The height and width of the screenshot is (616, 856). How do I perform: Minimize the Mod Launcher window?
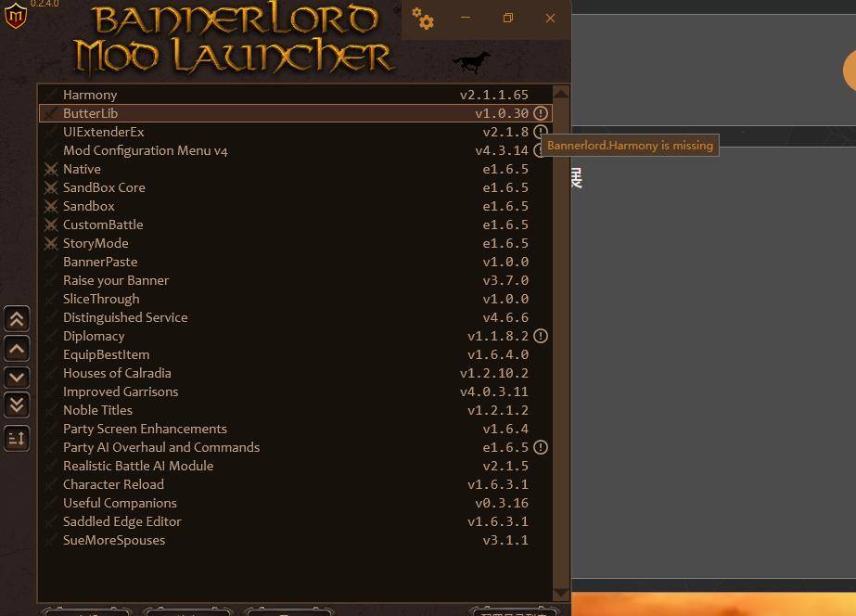(x=466, y=18)
